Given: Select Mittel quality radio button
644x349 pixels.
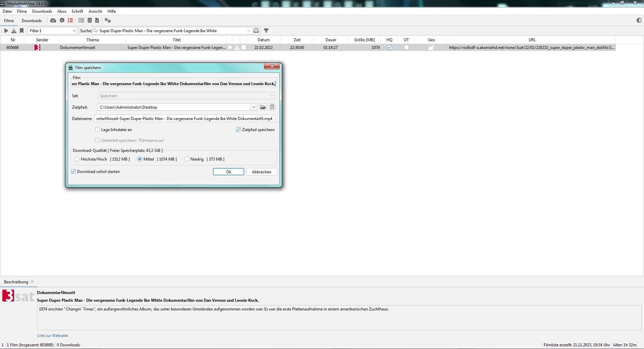Looking at the screenshot, I should (140, 159).
